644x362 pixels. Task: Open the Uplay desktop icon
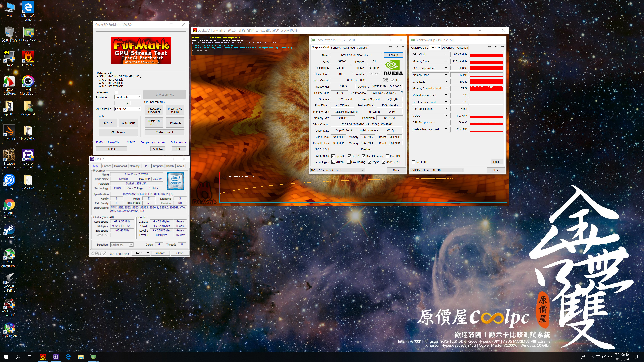point(9,182)
